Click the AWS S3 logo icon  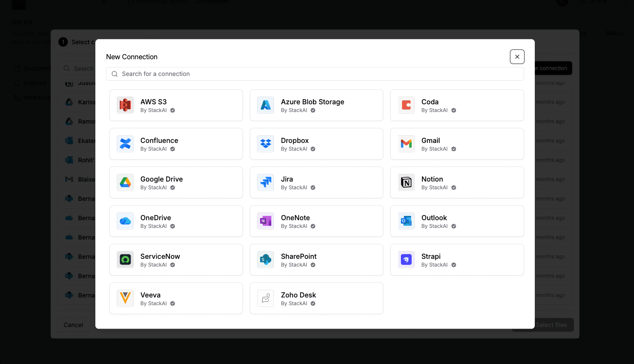[125, 105]
